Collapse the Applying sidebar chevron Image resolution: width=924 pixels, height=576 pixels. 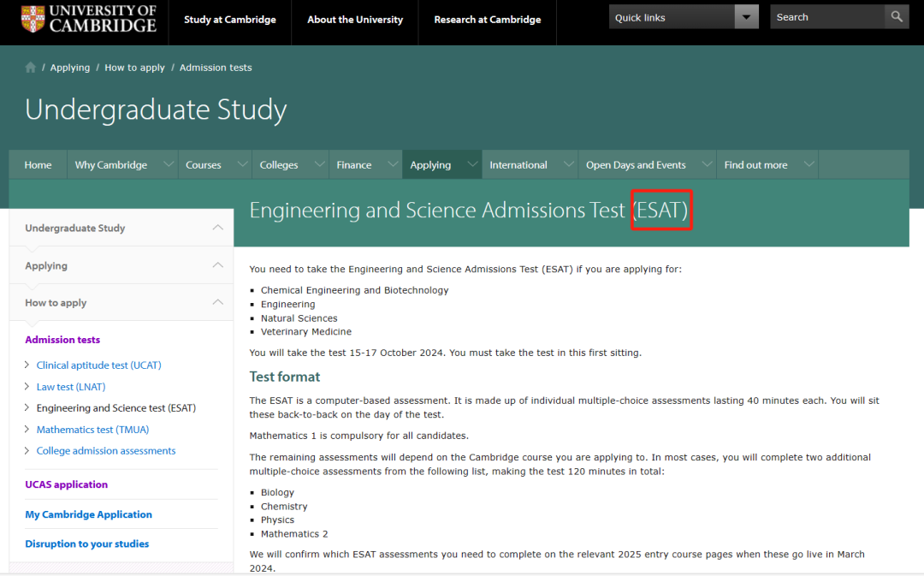click(217, 265)
